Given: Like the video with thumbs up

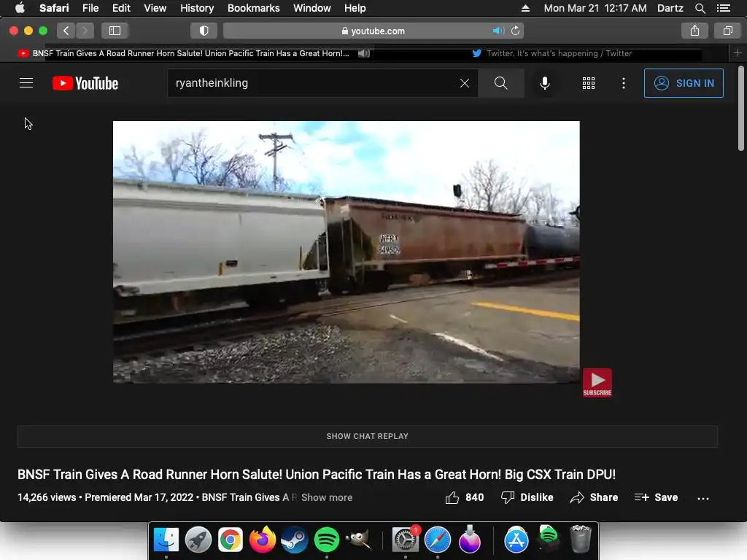Looking at the screenshot, I should (464, 497).
